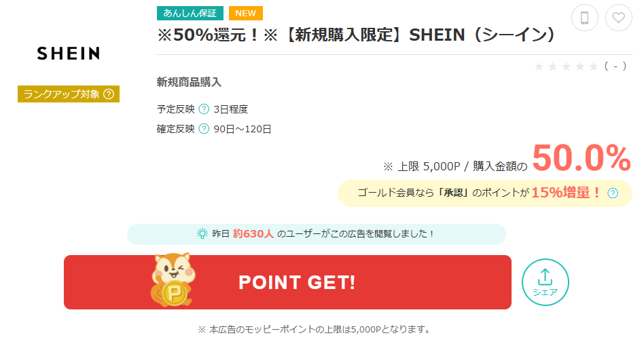Click the ランクアップ対象 label
Viewport: 644px width, 344px height.
pos(62,94)
